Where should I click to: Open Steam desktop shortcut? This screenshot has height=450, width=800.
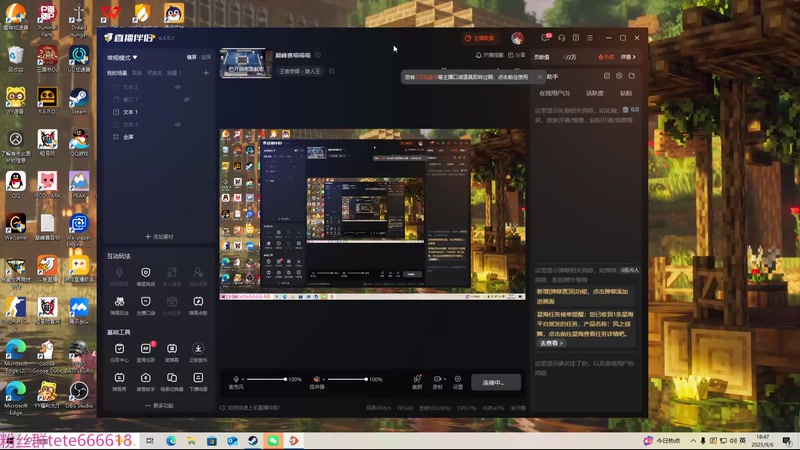tap(79, 101)
